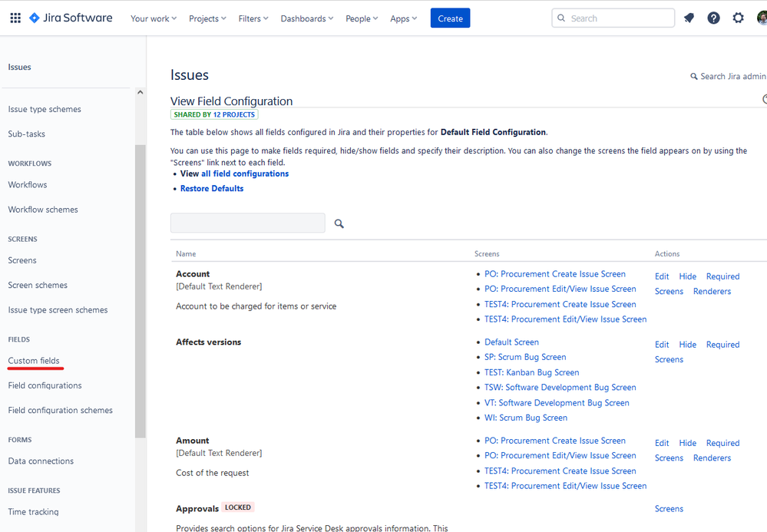Click the field name filter box
The height and width of the screenshot is (532, 767).
[x=247, y=223]
